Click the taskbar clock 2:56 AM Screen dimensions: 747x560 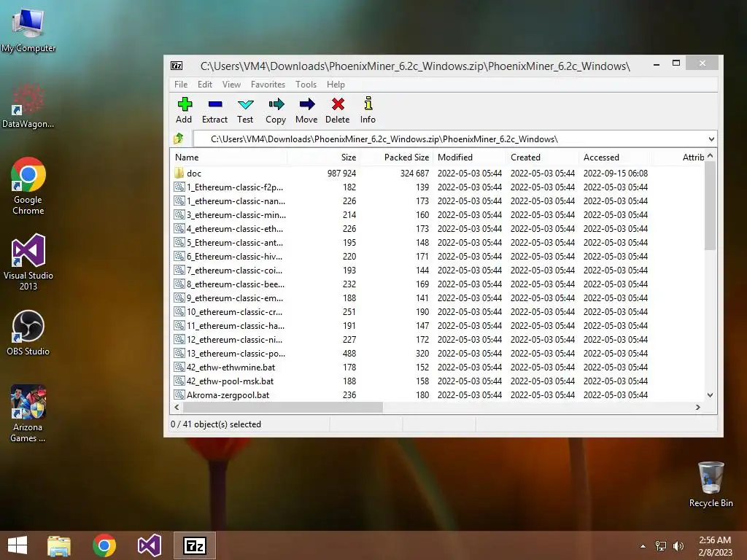click(715, 540)
